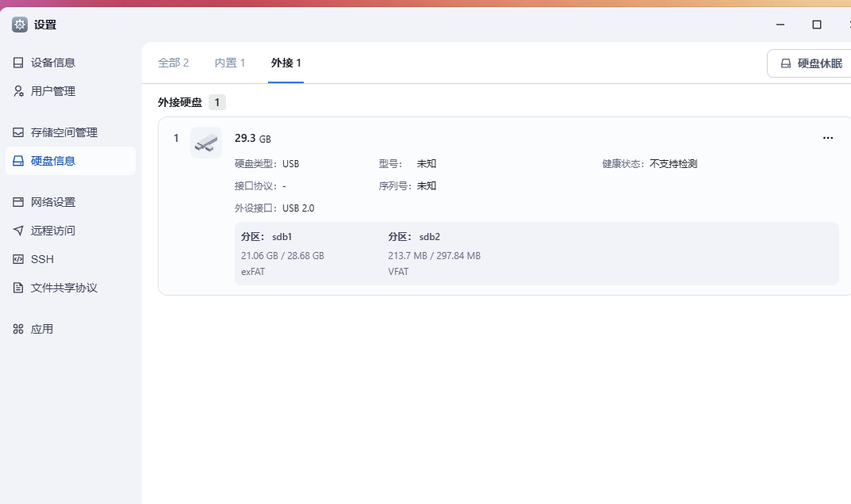Switch to the 内置 1 tab

point(230,63)
